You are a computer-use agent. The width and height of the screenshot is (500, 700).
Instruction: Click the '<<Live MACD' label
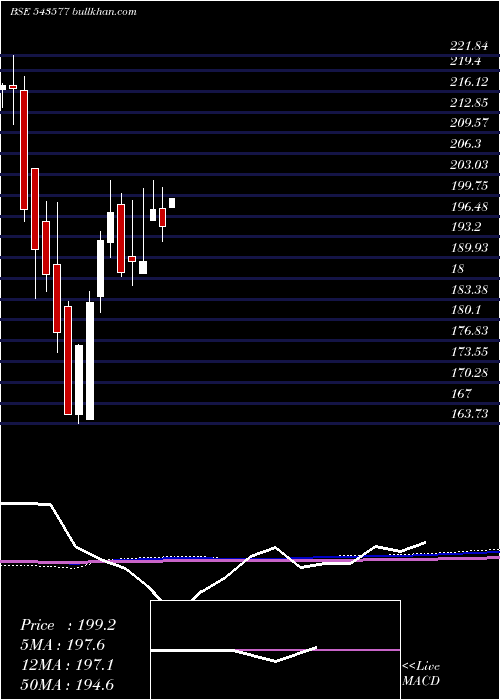pos(421,674)
